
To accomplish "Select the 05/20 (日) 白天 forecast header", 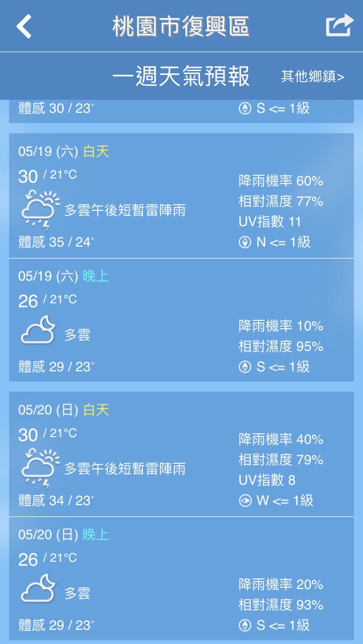I will (x=64, y=410).
